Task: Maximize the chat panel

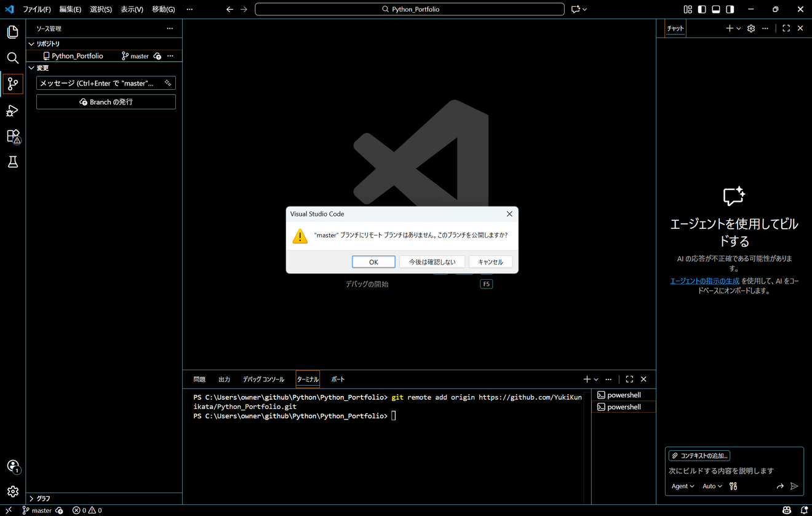Action: (x=786, y=28)
